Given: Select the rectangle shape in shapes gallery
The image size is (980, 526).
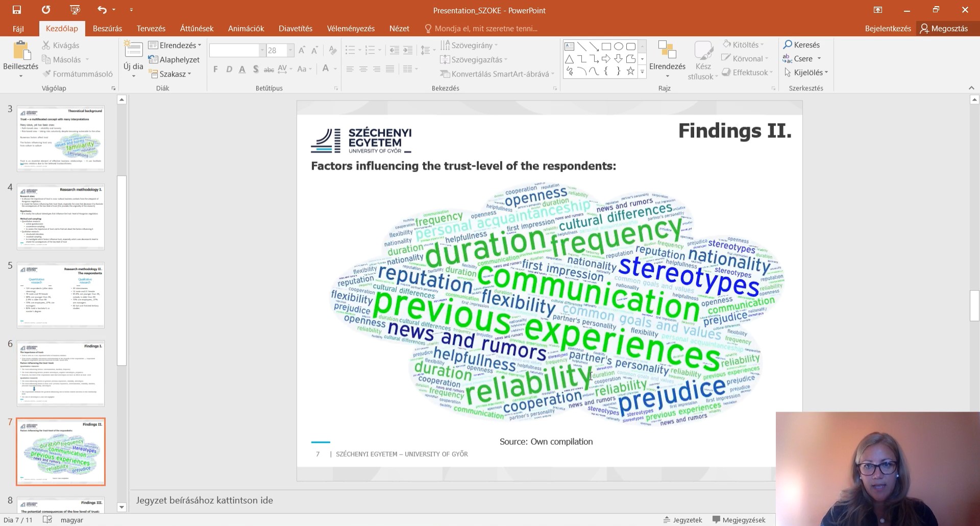Looking at the screenshot, I should pos(606,46).
